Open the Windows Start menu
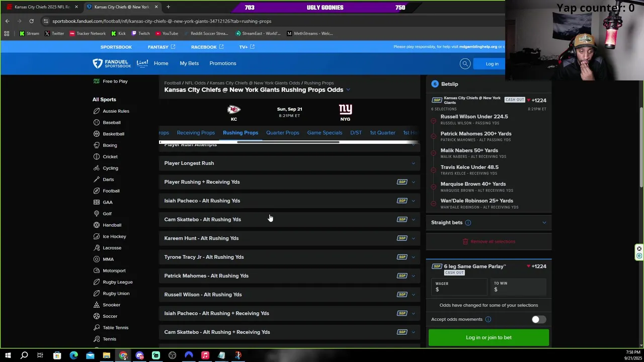The image size is (644, 362). [x=8, y=355]
